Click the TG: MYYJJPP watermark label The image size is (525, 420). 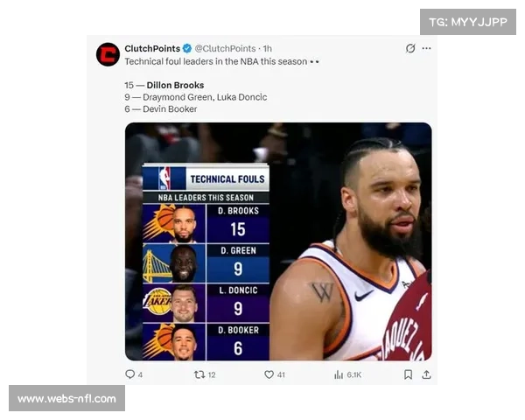(468, 22)
